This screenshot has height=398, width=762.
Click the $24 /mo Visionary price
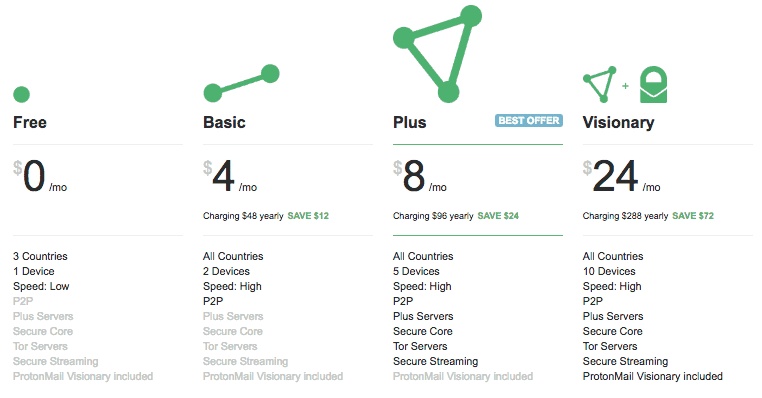622,176
